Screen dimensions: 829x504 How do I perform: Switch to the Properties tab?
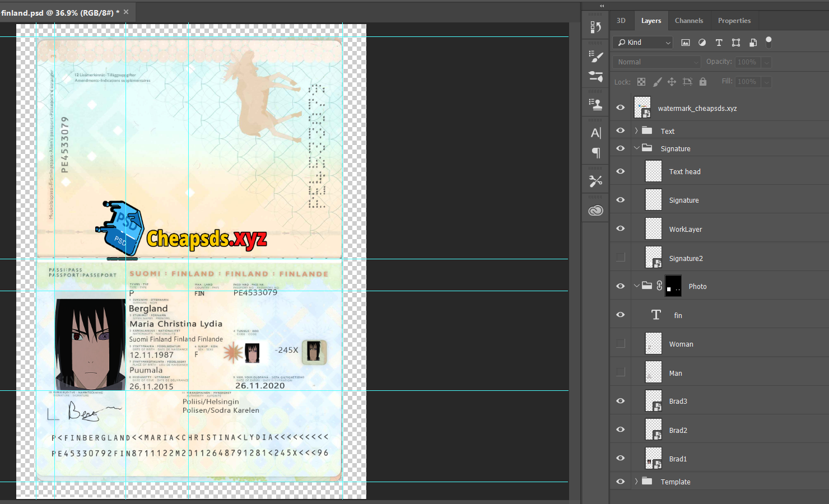[x=734, y=21]
